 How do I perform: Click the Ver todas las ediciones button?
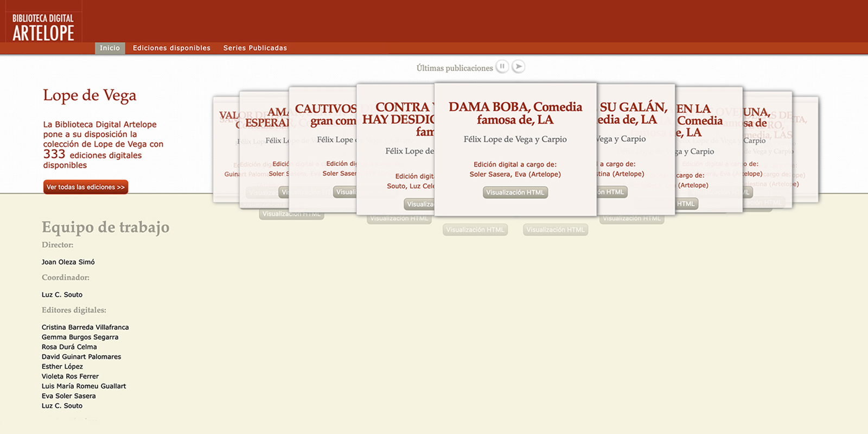point(86,187)
